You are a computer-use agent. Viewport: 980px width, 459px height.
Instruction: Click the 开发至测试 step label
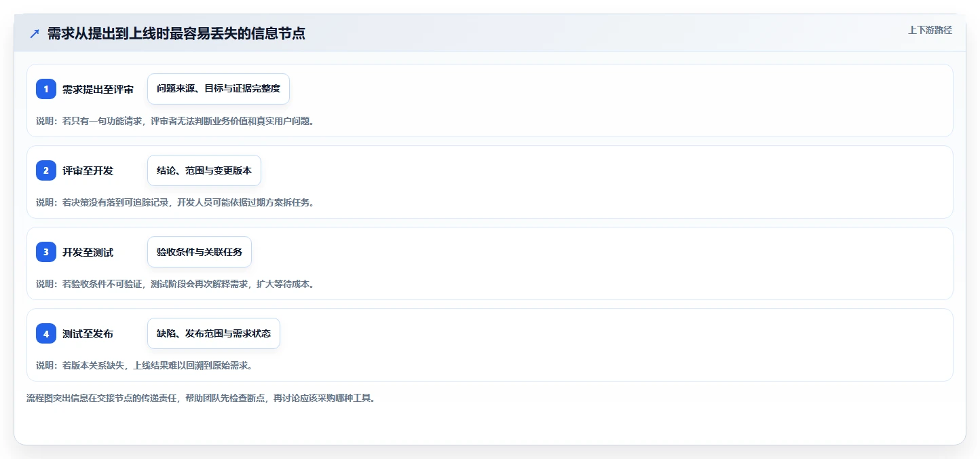pyautogui.click(x=88, y=252)
